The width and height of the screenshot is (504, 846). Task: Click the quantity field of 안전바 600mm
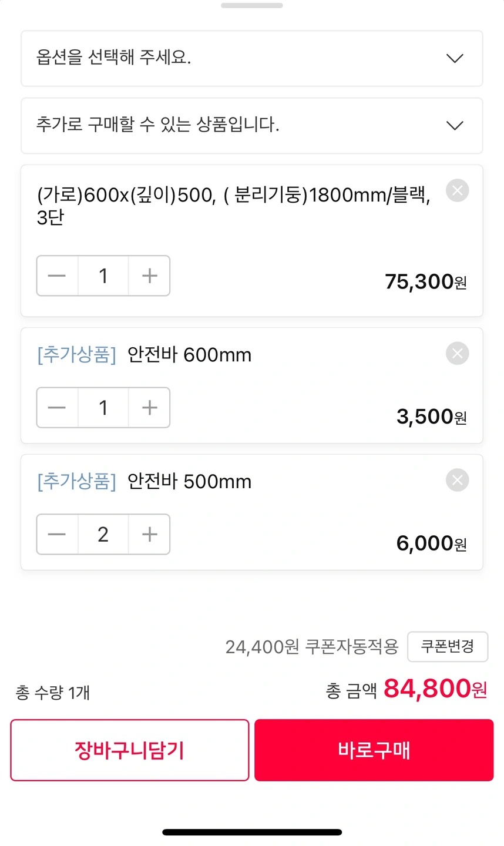103,408
